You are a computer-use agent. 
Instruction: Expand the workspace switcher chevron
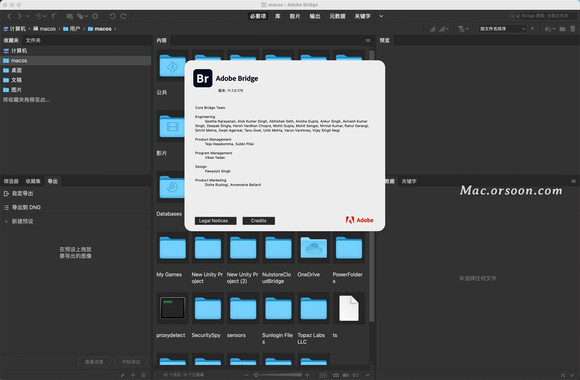pos(381,16)
